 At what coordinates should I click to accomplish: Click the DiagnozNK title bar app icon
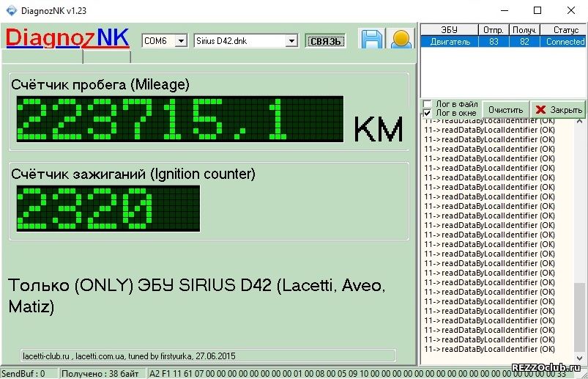pos(12,10)
